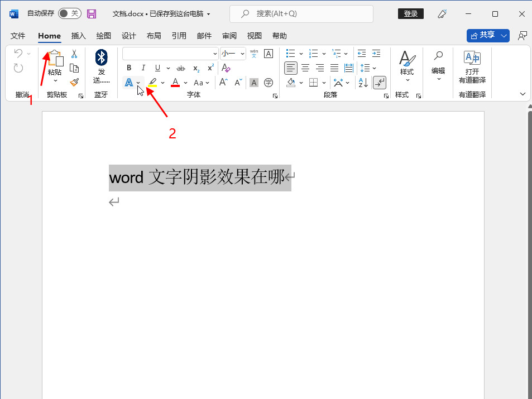Open the 文件 menu

[18, 36]
